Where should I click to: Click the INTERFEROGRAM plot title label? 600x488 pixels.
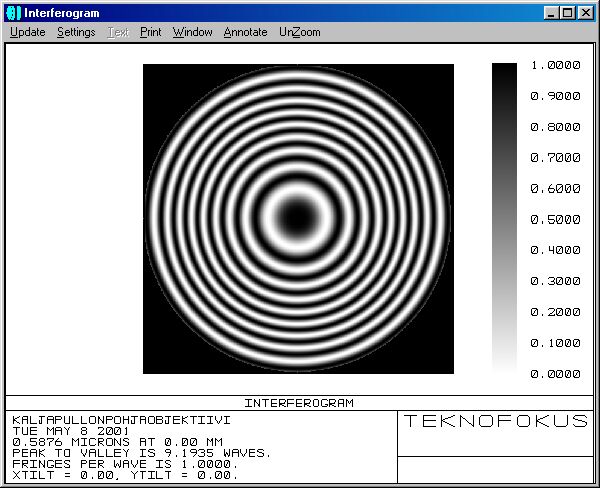click(x=298, y=403)
